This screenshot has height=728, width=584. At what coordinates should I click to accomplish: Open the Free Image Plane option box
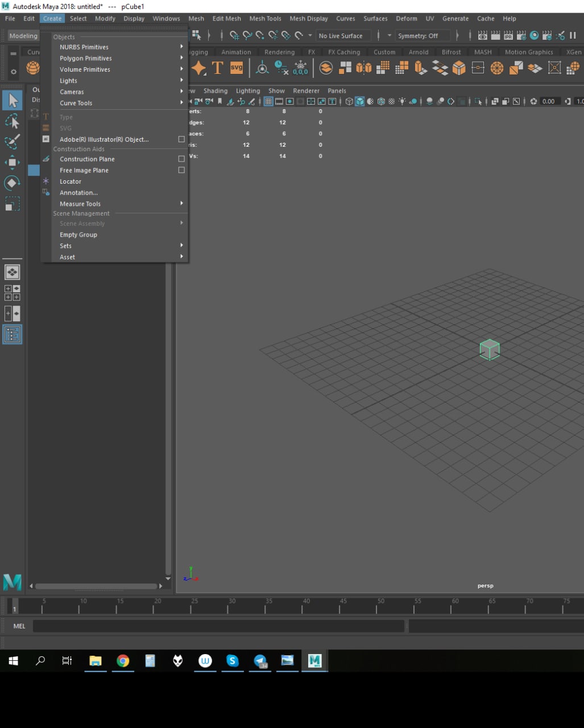coord(181,170)
